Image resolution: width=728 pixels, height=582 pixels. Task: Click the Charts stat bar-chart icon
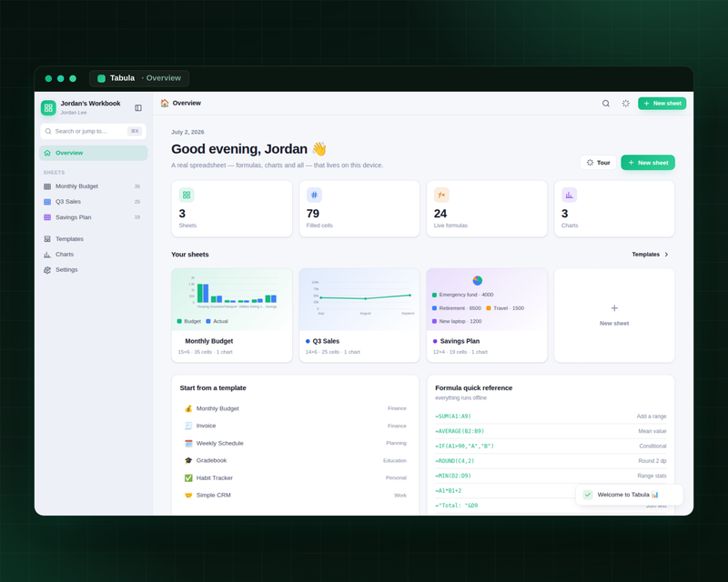[x=570, y=195]
